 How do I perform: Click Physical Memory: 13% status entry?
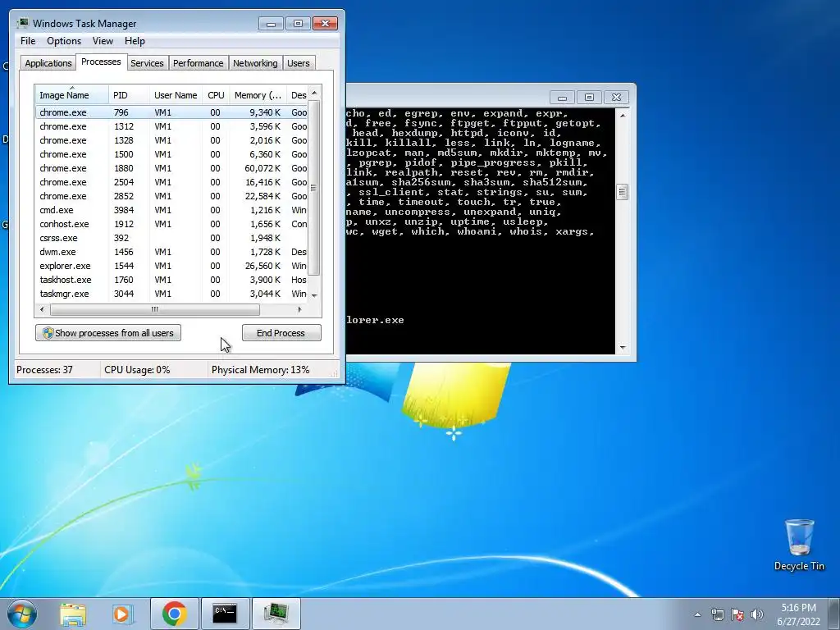[x=260, y=370]
